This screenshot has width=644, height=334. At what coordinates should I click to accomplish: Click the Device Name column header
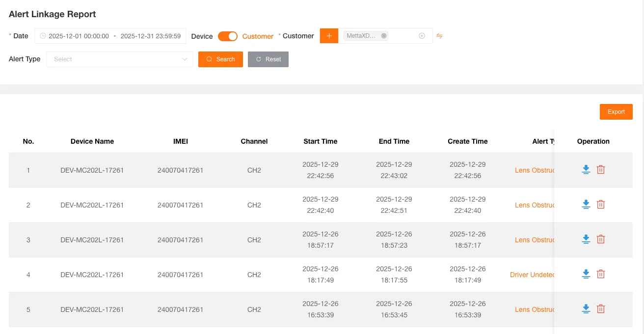tap(92, 141)
